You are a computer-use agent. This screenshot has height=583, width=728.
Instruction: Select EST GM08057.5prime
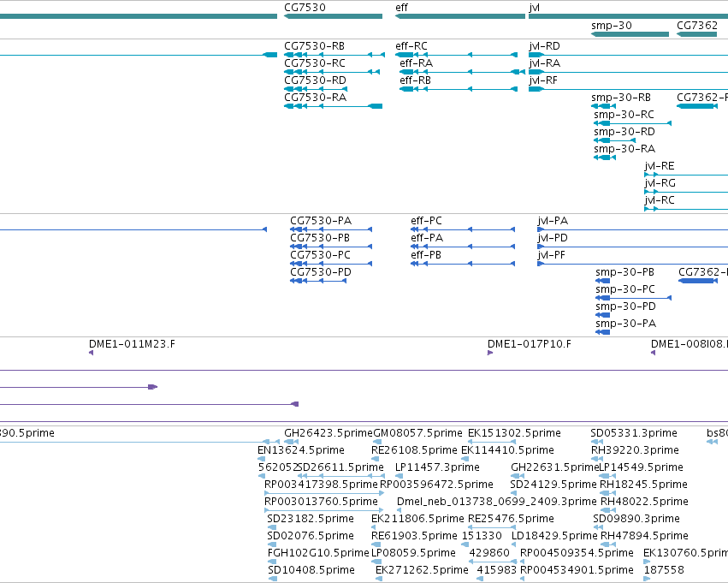(376, 442)
